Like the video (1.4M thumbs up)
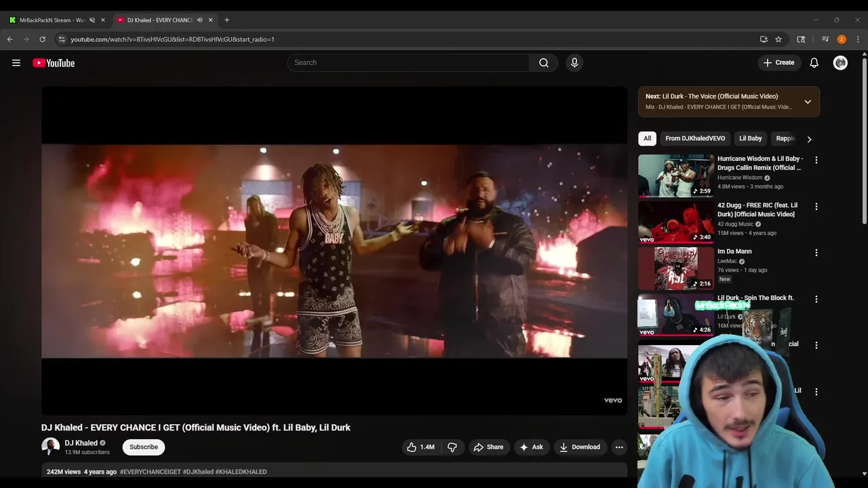The image size is (868, 488). pos(420,447)
